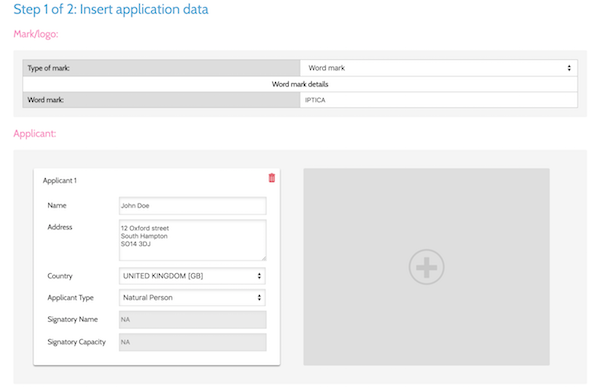Click the 'Type of mark:' label
600x390 pixels.
(x=49, y=68)
